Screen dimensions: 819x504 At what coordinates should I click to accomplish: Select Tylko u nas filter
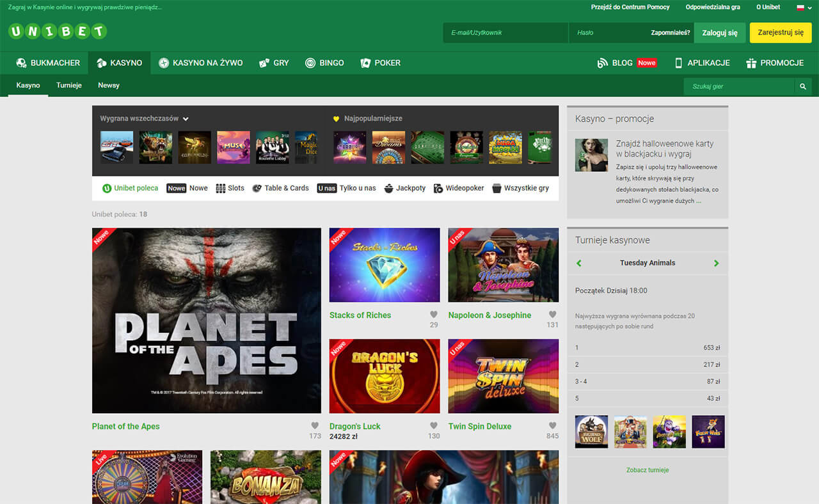pyautogui.click(x=346, y=188)
